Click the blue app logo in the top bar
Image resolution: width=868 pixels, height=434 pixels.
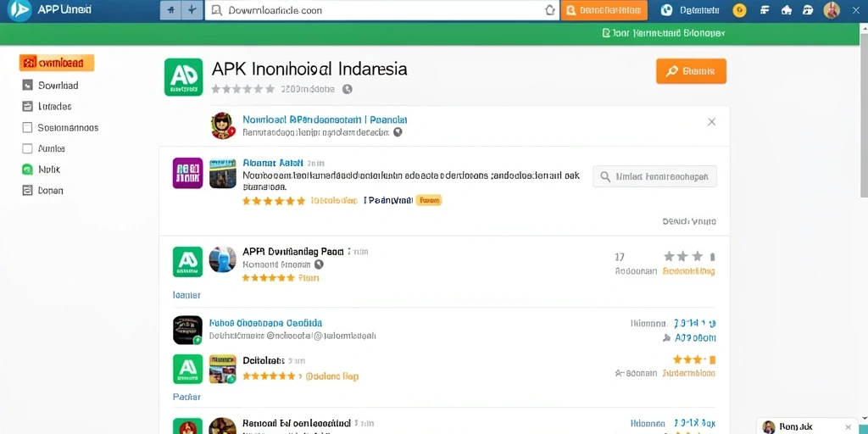pyautogui.click(x=19, y=10)
